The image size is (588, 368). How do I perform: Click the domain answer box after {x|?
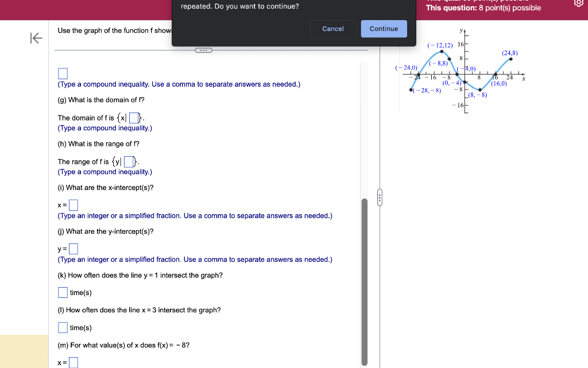134,118
